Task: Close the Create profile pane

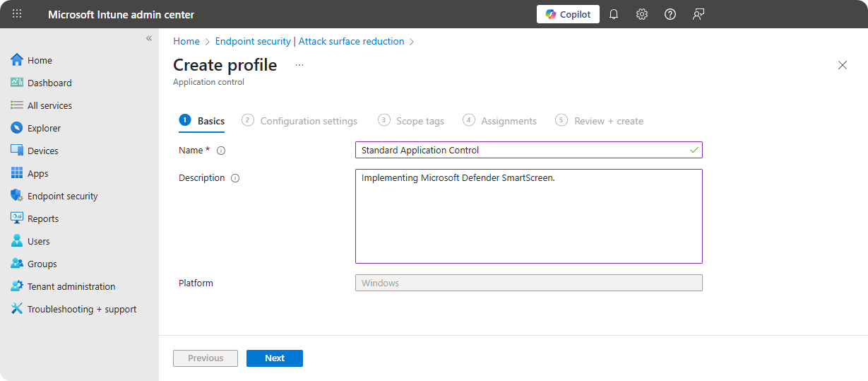Action: point(842,65)
